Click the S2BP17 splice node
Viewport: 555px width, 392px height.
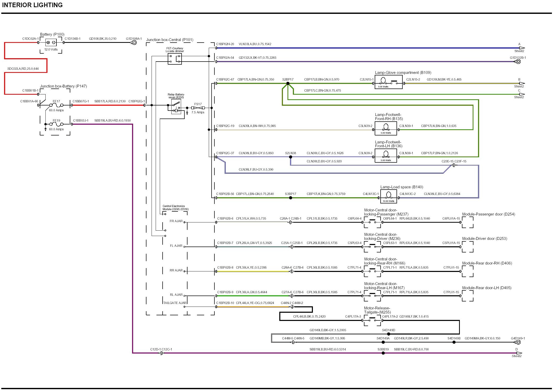click(288, 83)
